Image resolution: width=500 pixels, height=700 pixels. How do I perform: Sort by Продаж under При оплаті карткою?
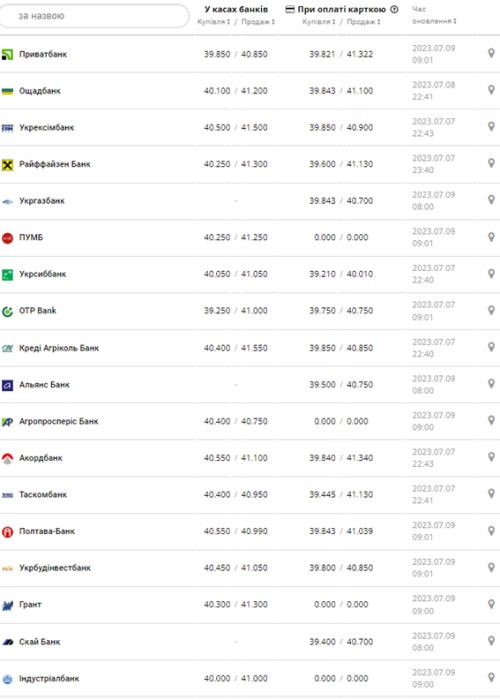coord(363,22)
